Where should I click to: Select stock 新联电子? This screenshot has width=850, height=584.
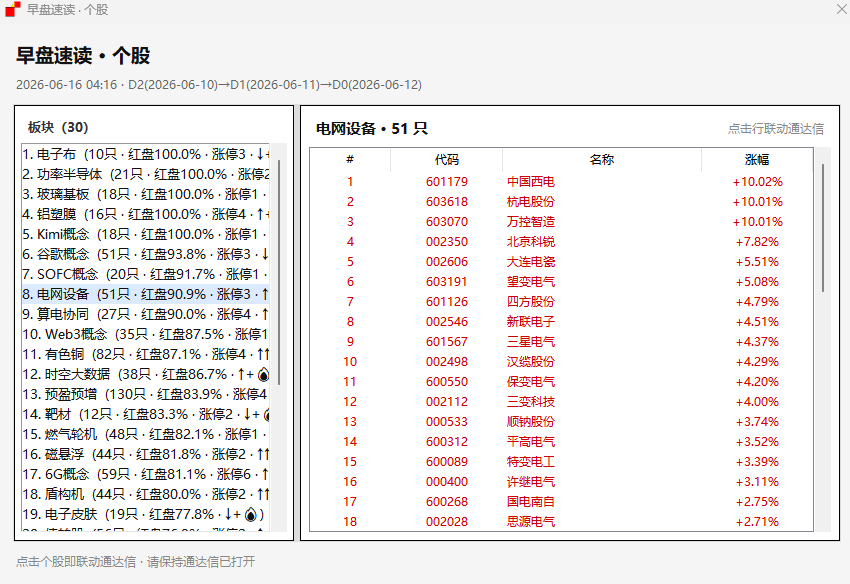pyautogui.click(x=531, y=322)
